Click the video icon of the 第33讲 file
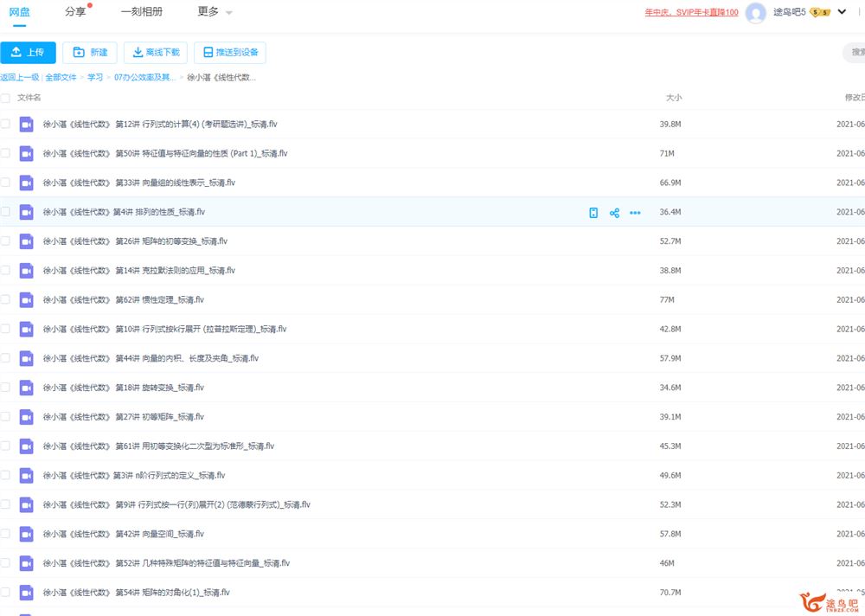 [x=27, y=183]
